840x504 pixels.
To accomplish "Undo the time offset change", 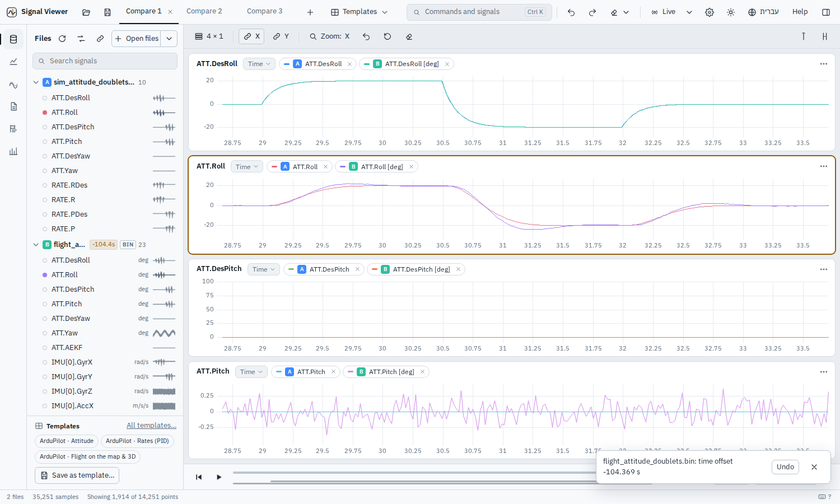I will point(785,467).
